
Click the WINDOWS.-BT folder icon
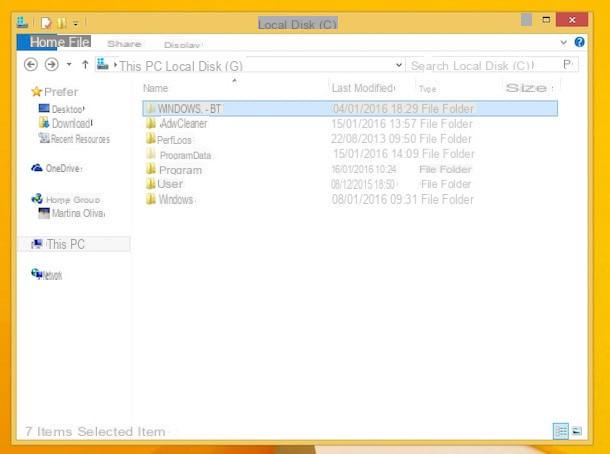pyautogui.click(x=151, y=109)
